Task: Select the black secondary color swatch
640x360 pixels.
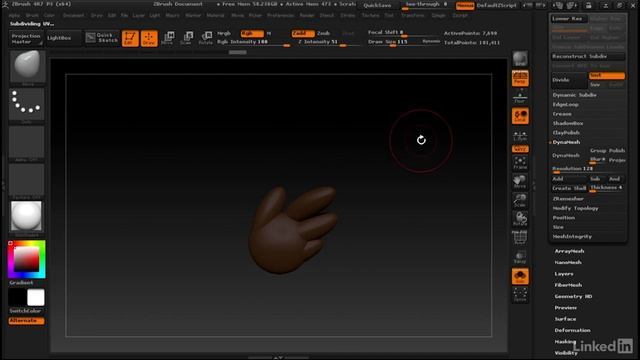Action: tap(18, 298)
